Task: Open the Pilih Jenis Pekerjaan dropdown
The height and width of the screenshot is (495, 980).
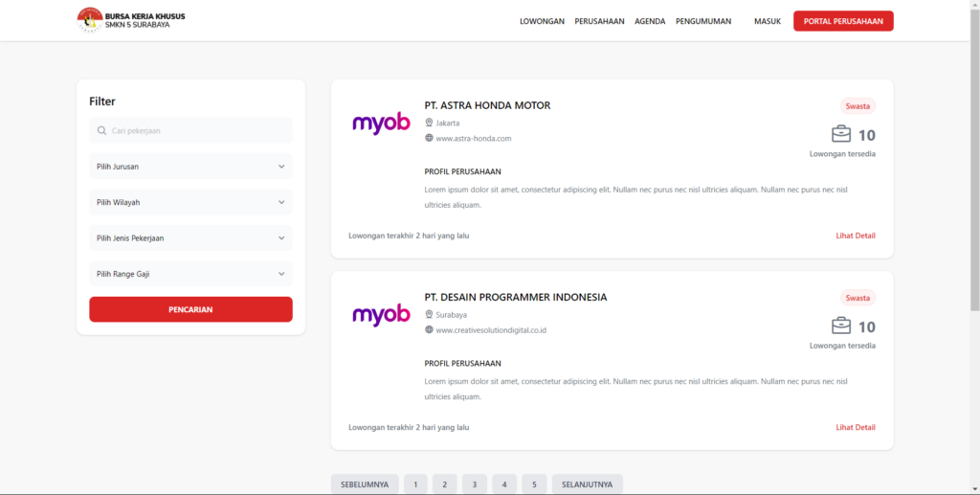Action: click(190, 238)
